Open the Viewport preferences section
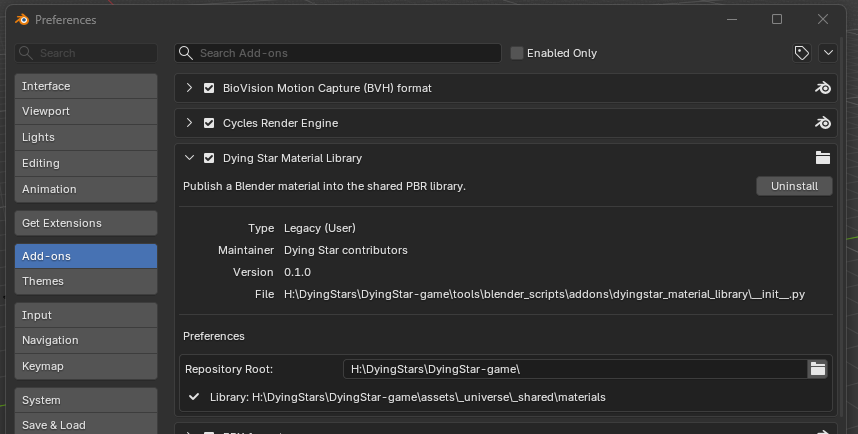 tap(86, 111)
